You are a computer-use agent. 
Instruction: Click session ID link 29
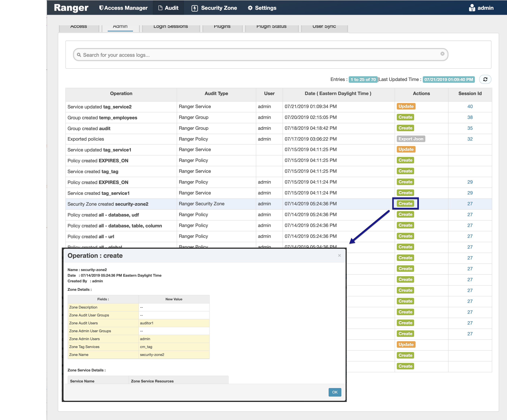tap(470, 182)
